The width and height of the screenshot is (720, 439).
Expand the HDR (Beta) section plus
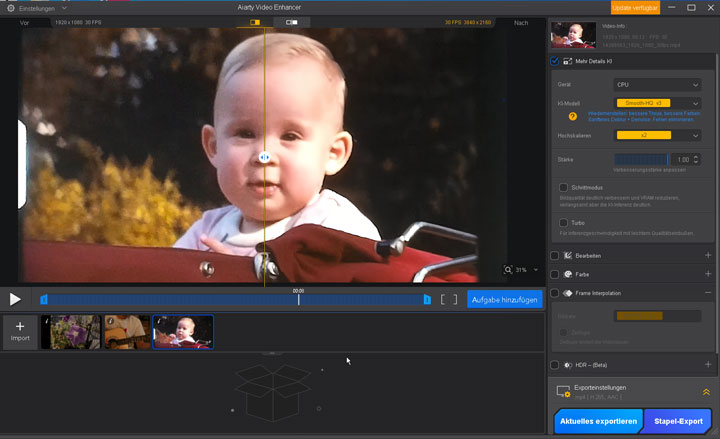(x=708, y=364)
